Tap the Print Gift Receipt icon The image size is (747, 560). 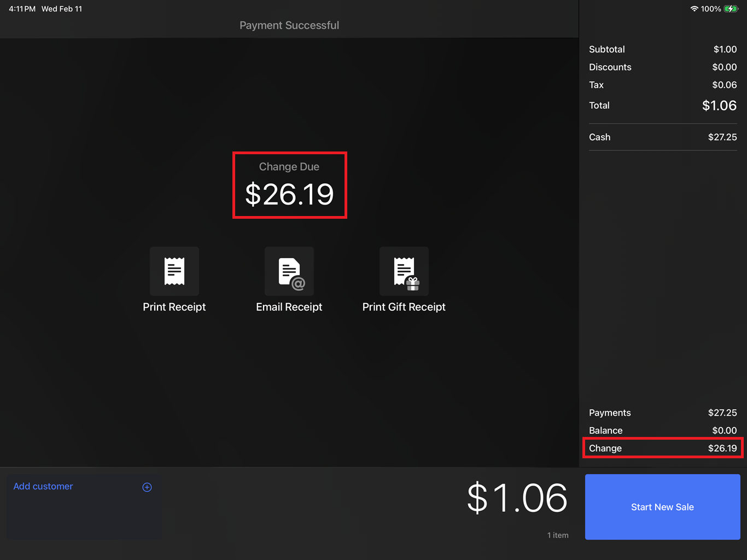(404, 271)
